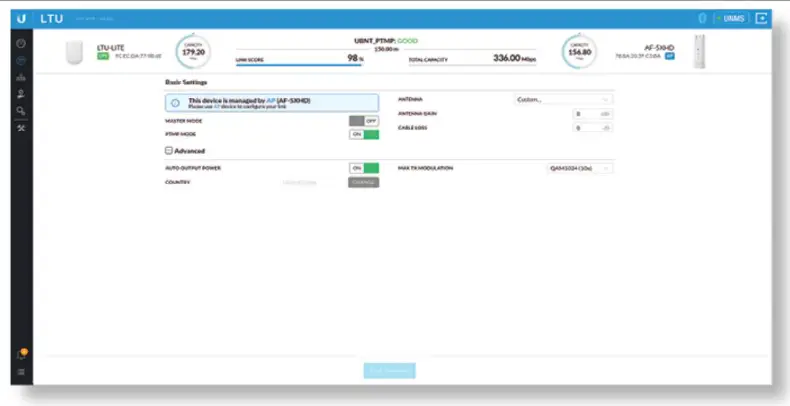Click the Cable Loss input field
The height and width of the screenshot is (406, 790).
(593, 128)
